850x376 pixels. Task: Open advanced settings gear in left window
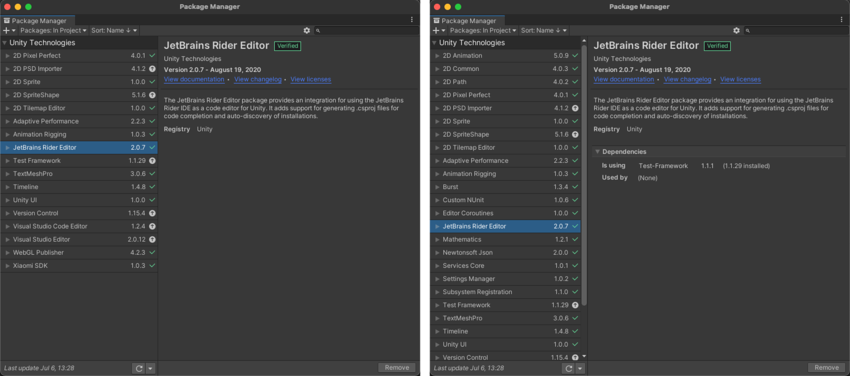pos(307,31)
